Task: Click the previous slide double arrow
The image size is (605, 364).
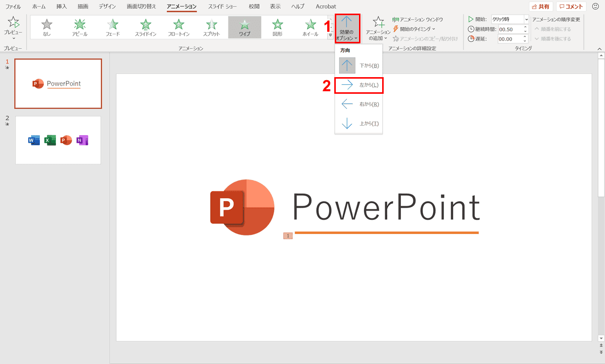Action: (601, 345)
